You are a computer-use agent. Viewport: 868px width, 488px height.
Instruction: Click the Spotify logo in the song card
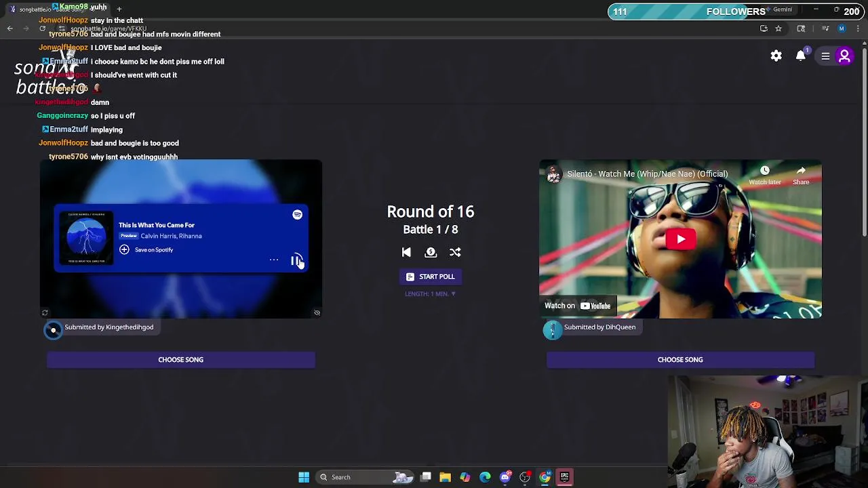coord(297,215)
